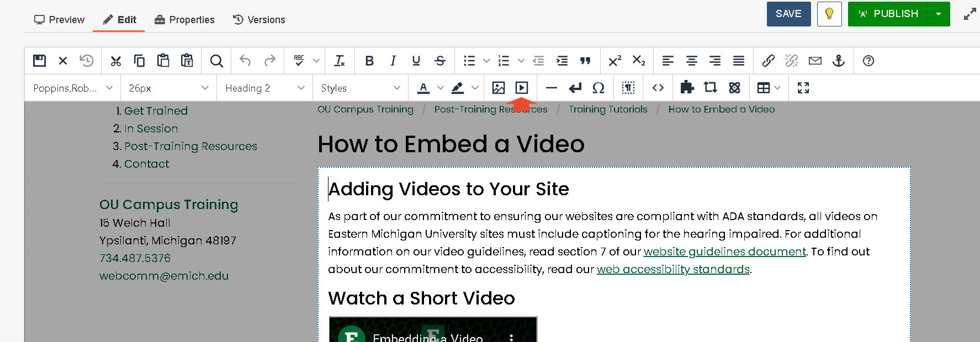This screenshot has height=342, width=980.
Task: Click the Decrease indent icon
Action: (538, 61)
